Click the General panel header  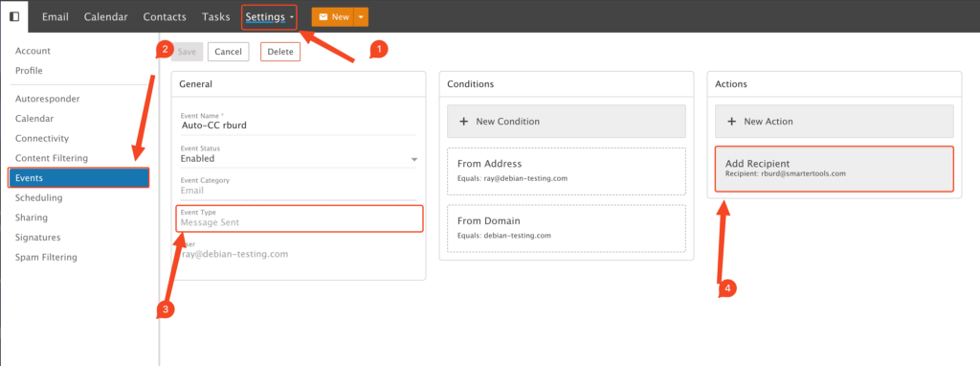click(299, 84)
